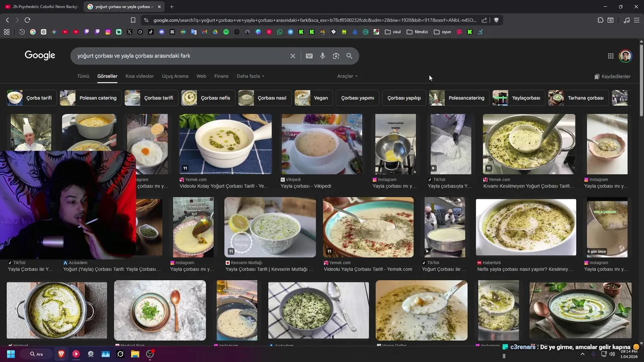
Task: Click the Vegan filter chip
Action: tap(313, 98)
